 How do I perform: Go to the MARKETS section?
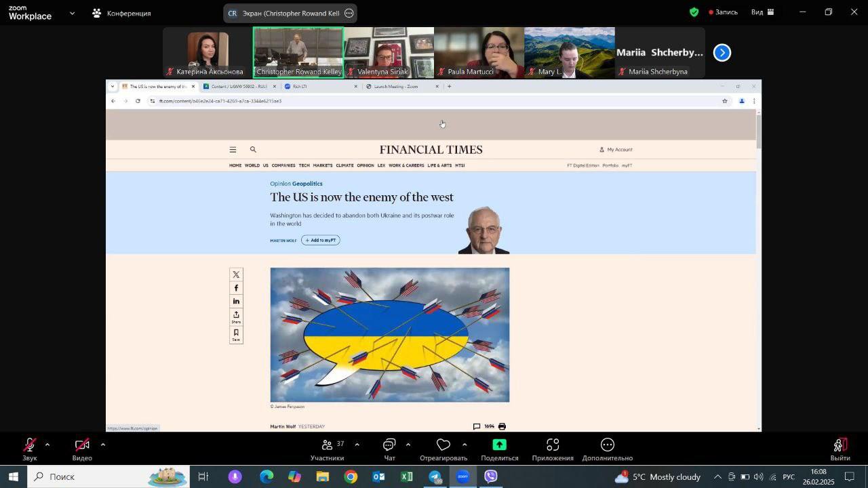click(x=323, y=165)
